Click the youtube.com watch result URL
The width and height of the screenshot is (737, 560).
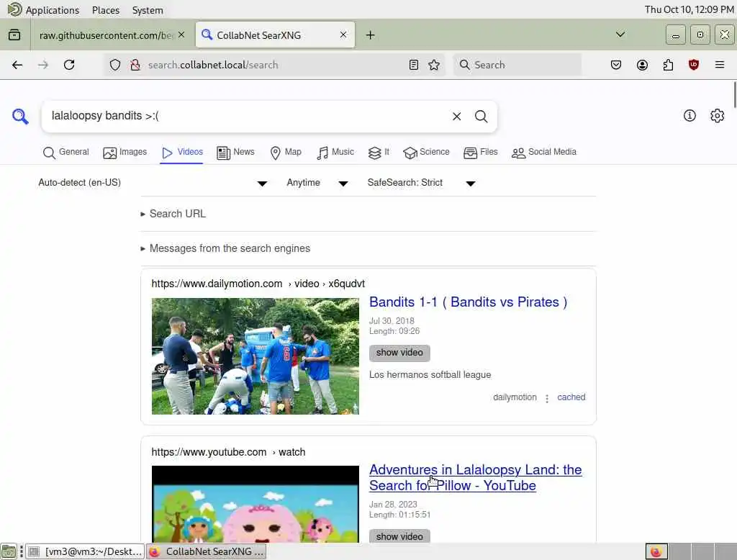[228, 452]
